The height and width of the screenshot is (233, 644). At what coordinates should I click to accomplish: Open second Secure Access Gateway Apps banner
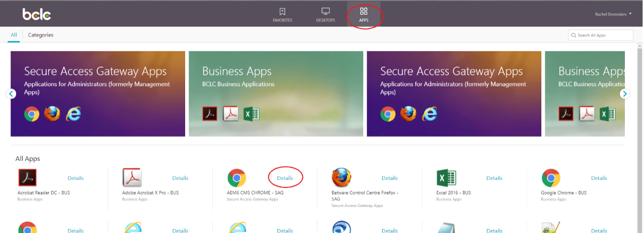coord(454,94)
